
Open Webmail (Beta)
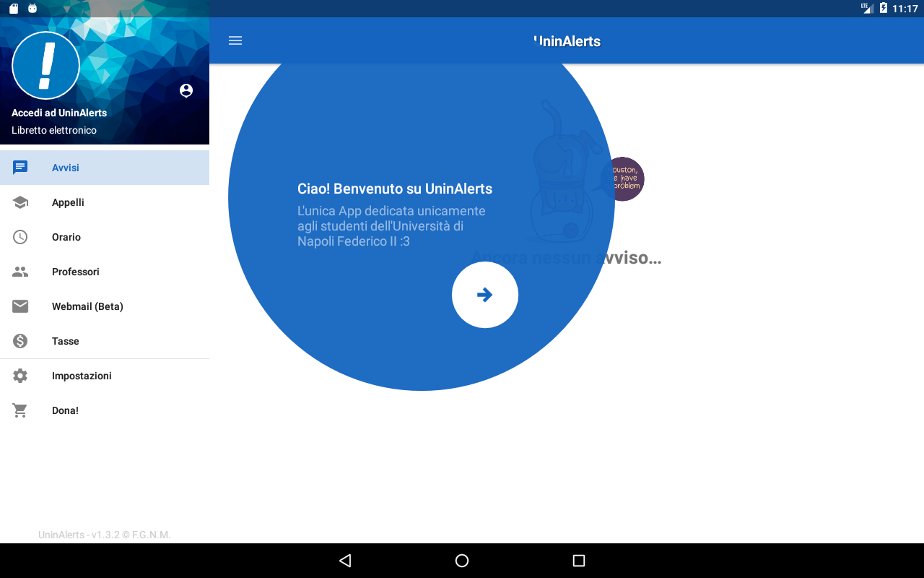click(x=105, y=306)
